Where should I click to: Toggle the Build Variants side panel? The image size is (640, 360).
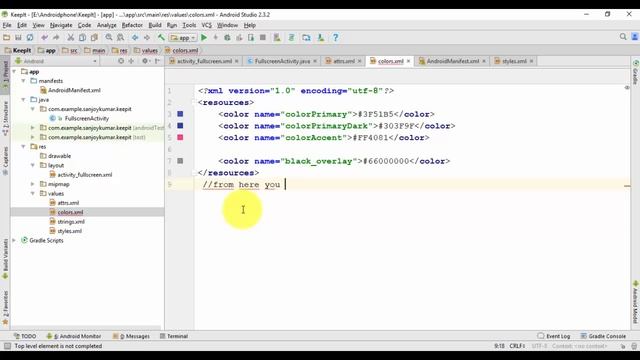5,258
